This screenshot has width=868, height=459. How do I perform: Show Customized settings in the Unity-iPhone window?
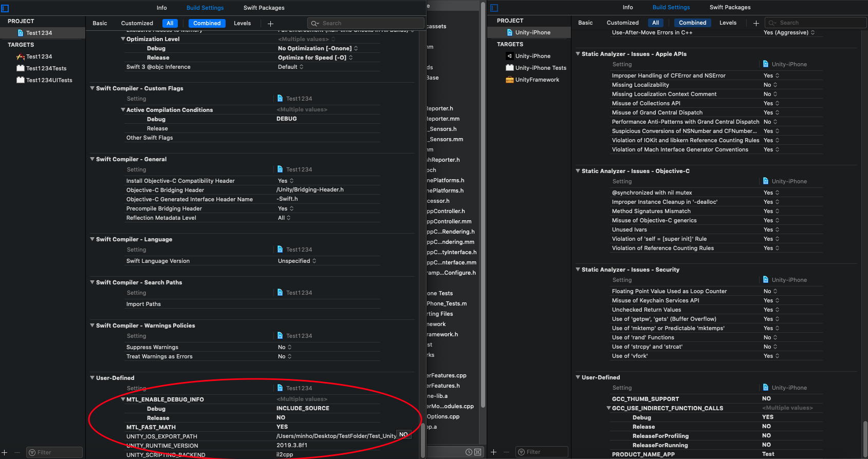coord(623,23)
